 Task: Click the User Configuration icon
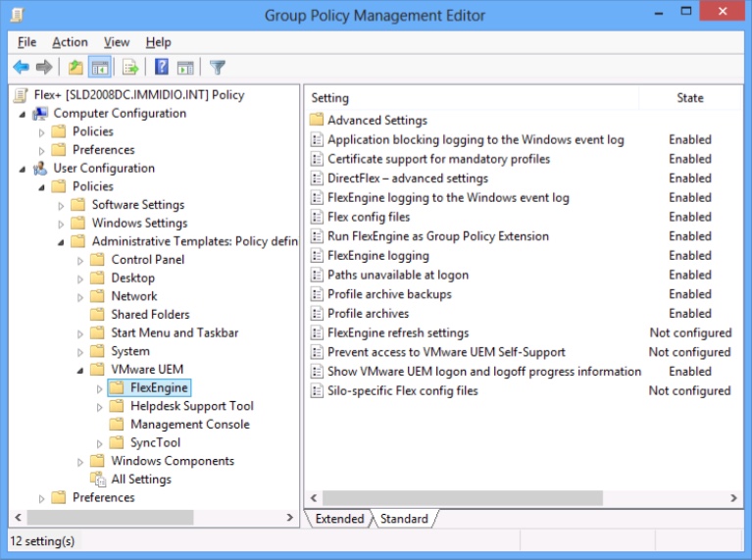40,169
